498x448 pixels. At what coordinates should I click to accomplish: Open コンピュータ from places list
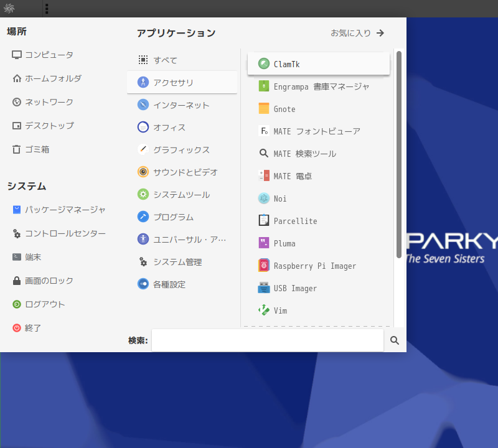pos(42,55)
